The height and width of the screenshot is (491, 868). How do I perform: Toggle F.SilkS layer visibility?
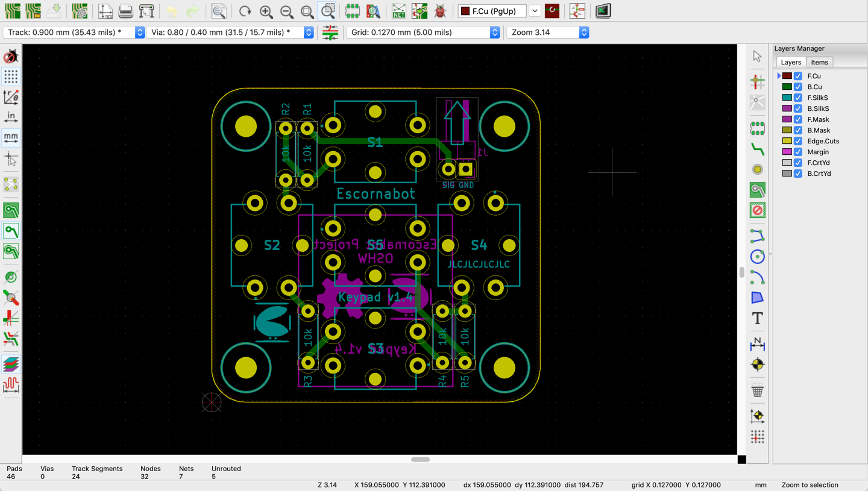pyautogui.click(x=798, y=98)
